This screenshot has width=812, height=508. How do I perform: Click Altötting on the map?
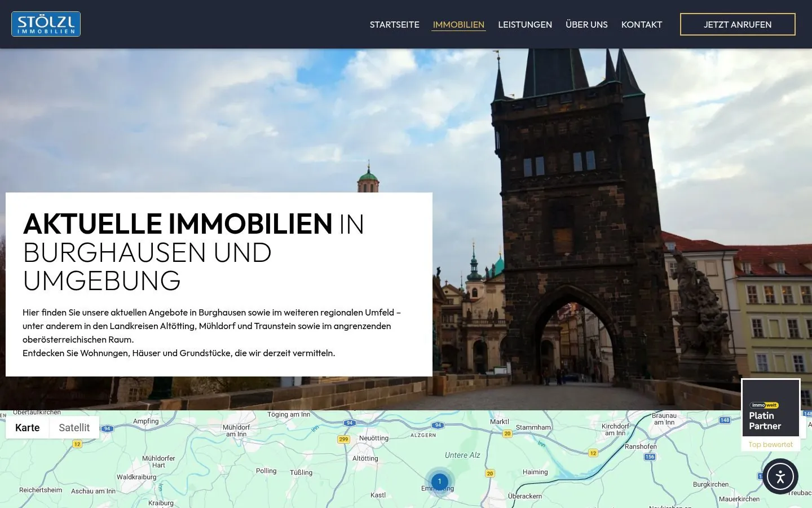[x=365, y=458]
